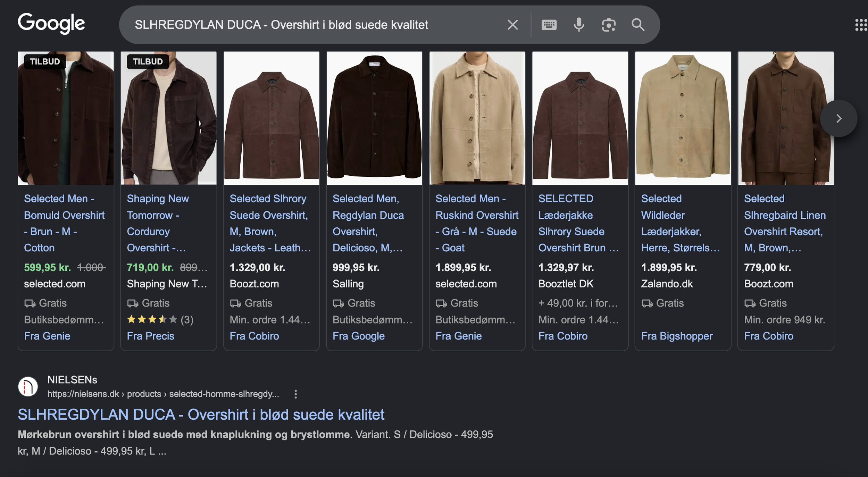Open the SLHREGDYLAN DUCA Overshirt result link
The image size is (868, 477).
201,415
